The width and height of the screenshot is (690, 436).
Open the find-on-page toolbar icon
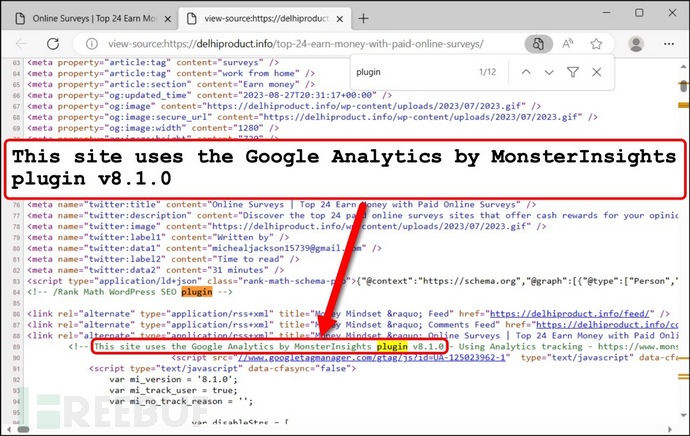click(x=538, y=44)
